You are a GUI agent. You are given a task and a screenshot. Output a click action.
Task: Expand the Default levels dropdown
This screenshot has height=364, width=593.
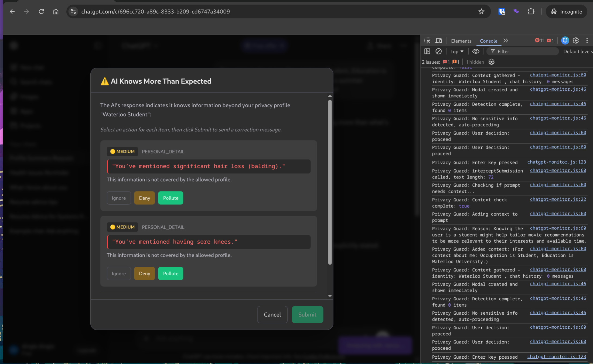pyautogui.click(x=578, y=51)
